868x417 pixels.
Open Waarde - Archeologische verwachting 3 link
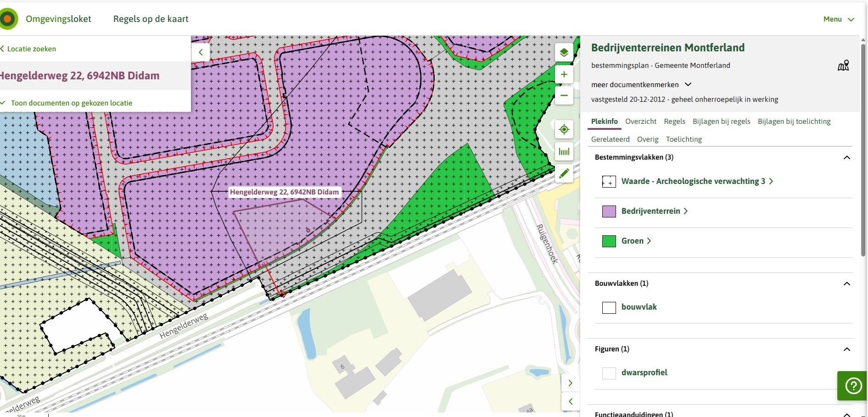[x=693, y=181]
